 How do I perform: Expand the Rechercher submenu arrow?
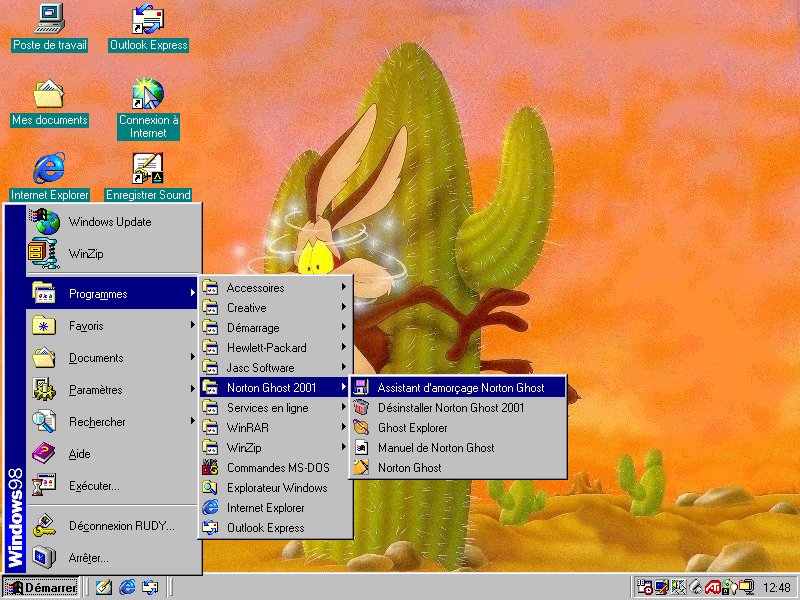(x=192, y=420)
